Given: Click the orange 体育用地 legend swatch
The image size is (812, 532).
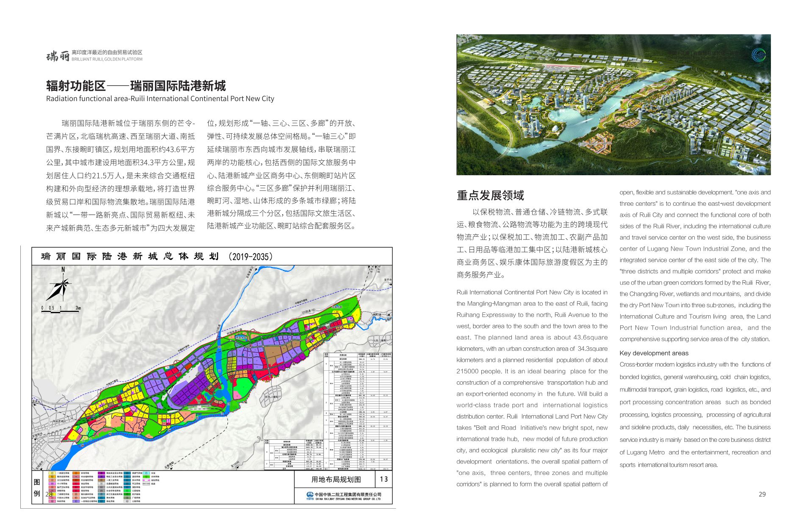Looking at the screenshot, I should click(x=76, y=473).
